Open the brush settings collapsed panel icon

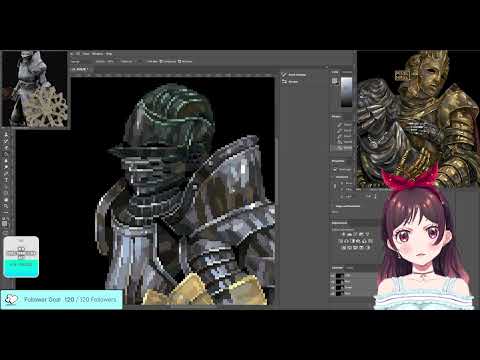coord(284,75)
